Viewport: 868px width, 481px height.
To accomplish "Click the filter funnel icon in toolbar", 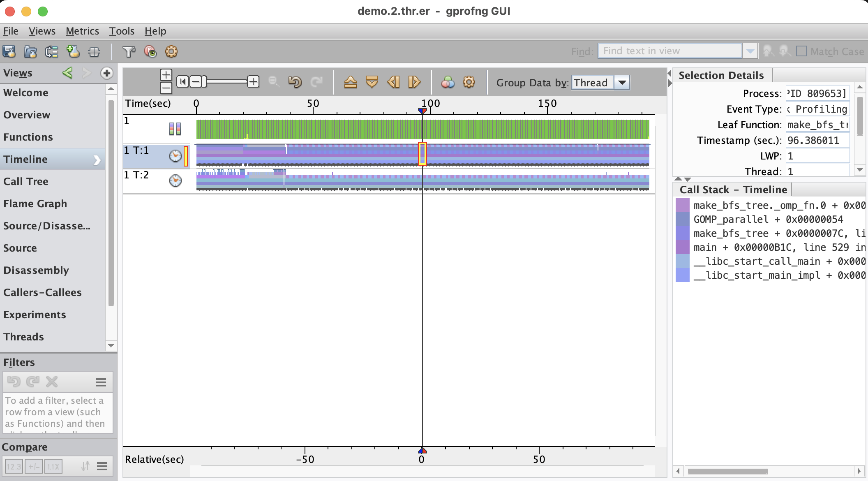I will tap(129, 51).
